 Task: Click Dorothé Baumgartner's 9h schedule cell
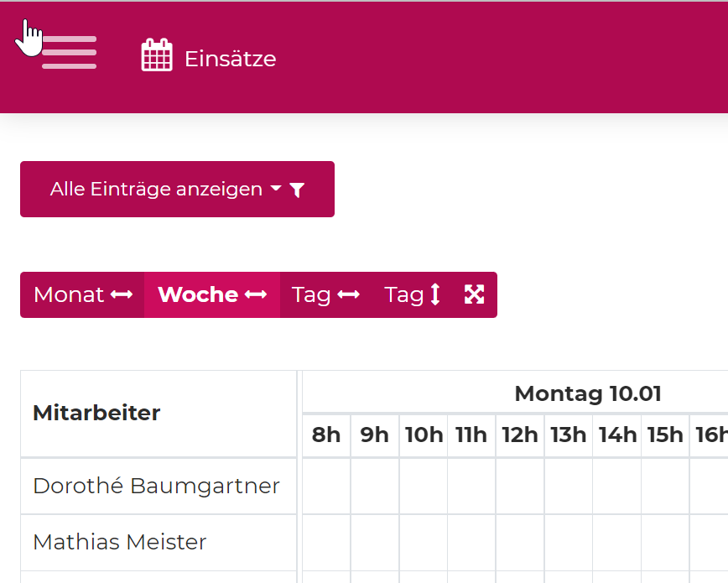[x=375, y=486]
